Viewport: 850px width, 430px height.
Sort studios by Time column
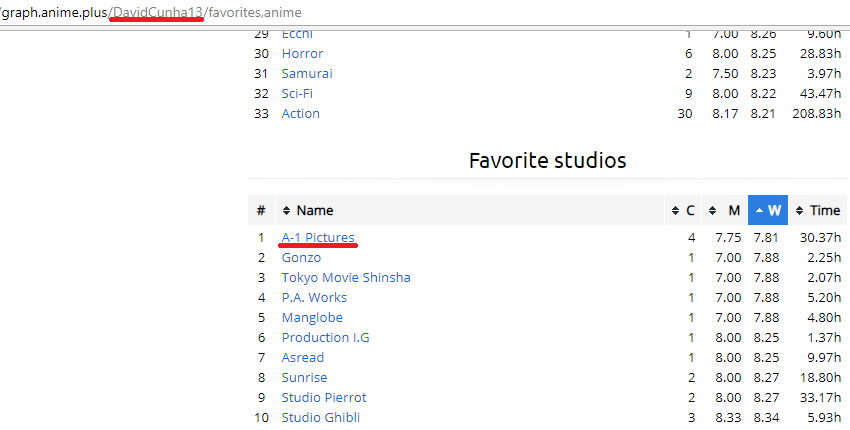[824, 210]
